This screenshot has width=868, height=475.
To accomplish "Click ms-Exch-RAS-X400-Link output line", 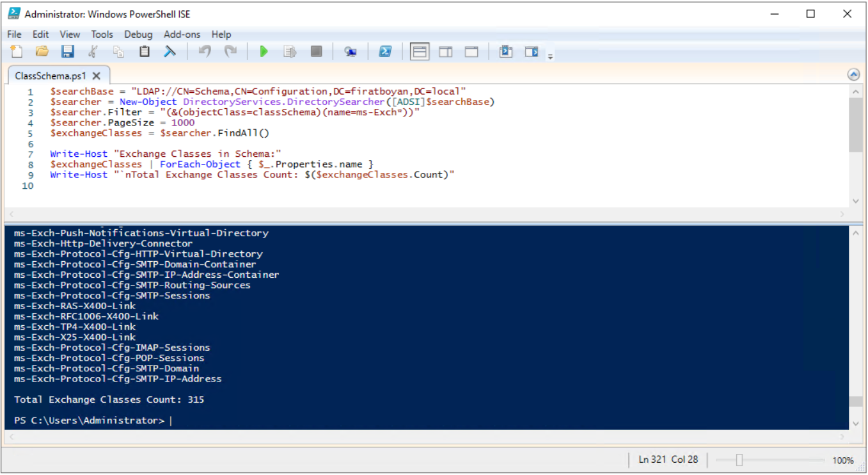I will point(75,306).
